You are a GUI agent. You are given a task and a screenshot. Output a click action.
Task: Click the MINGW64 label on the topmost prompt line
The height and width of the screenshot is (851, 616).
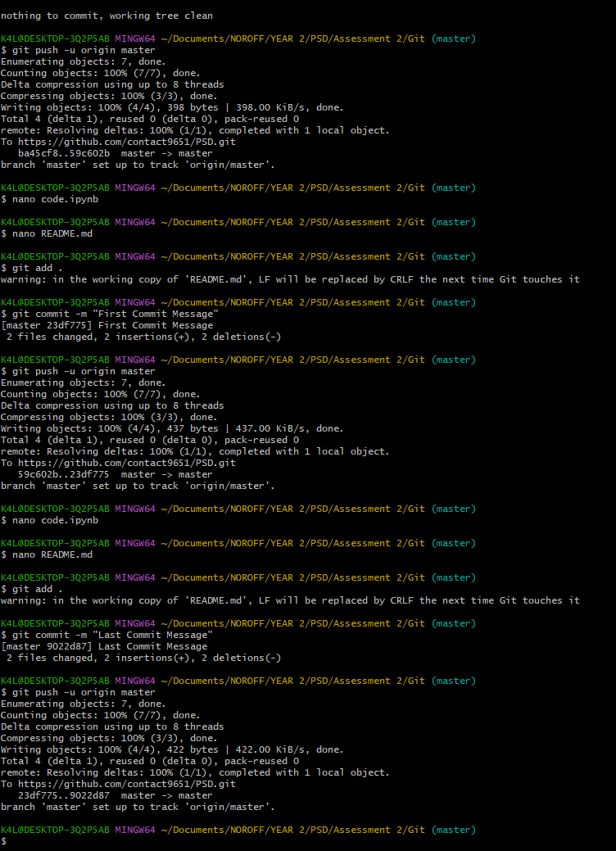coord(134,38)
